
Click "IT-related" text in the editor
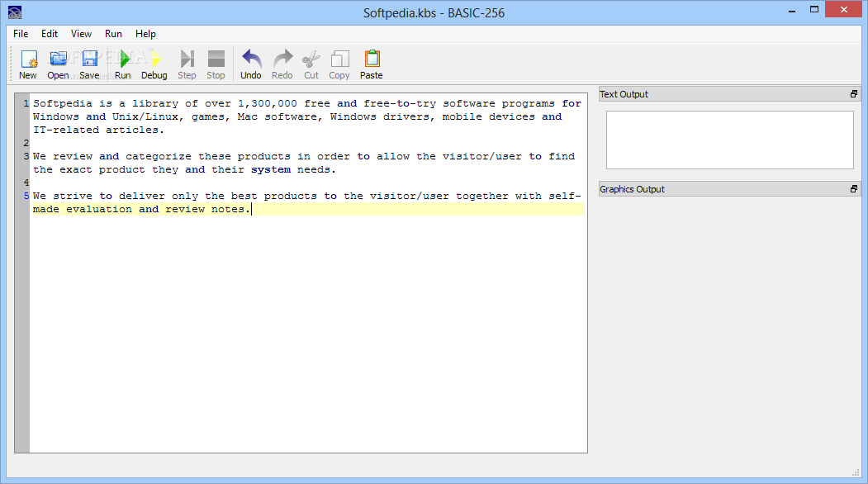click(66, 130)
